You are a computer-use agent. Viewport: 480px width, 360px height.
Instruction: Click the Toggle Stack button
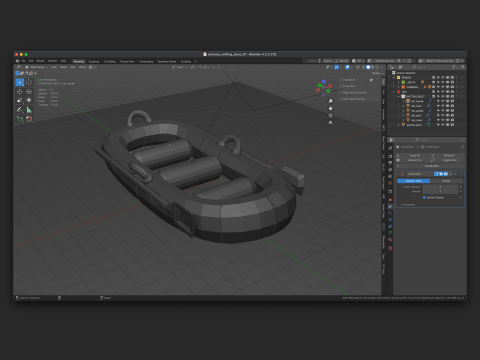coord(449,160)
